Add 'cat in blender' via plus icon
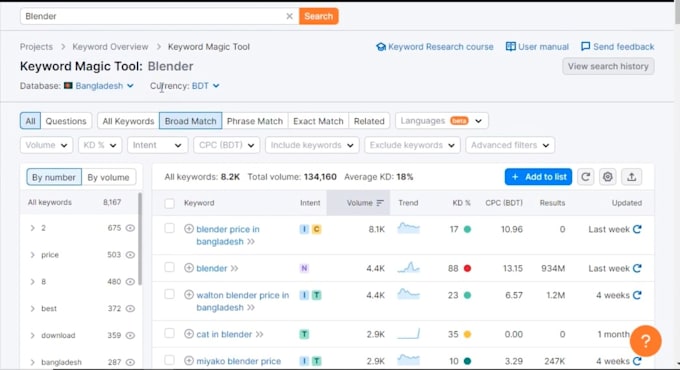The width and height of the screenshot is (680, 370). click(189, 334)
